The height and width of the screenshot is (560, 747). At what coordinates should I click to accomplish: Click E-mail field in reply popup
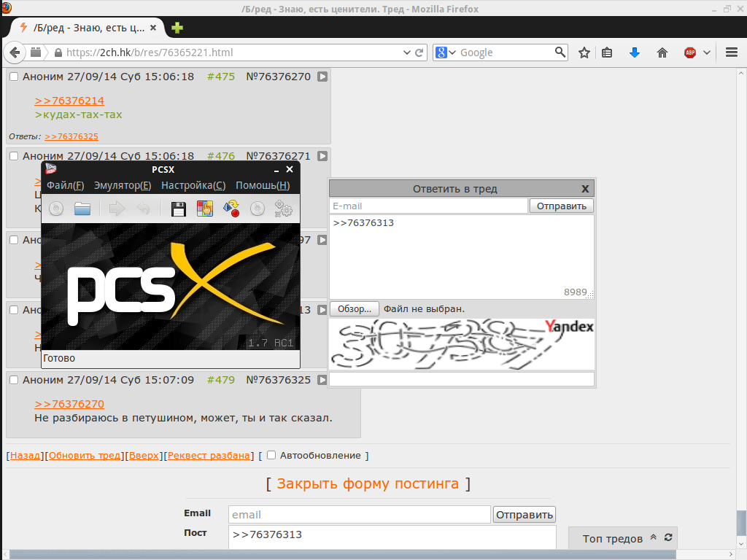(429, 206)
